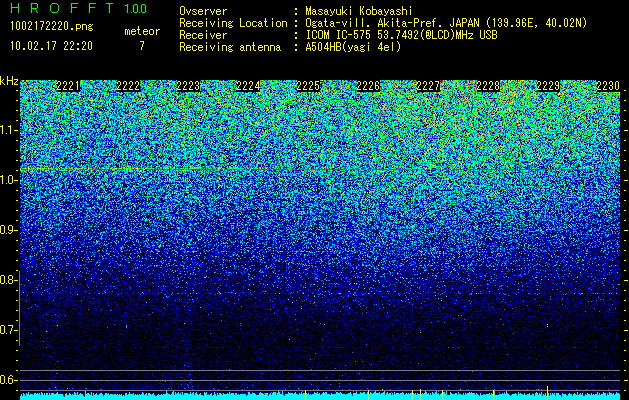Click the kHz axis unit label
The height and width of the screenshot is (400, 629).
pyautogui.click(x=9, y=81)
